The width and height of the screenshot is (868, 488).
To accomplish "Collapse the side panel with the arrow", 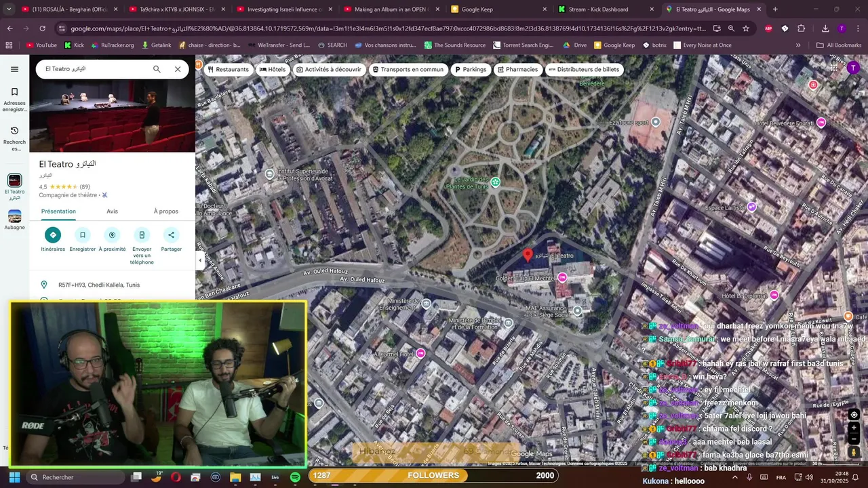I will [x=199, y=260].
